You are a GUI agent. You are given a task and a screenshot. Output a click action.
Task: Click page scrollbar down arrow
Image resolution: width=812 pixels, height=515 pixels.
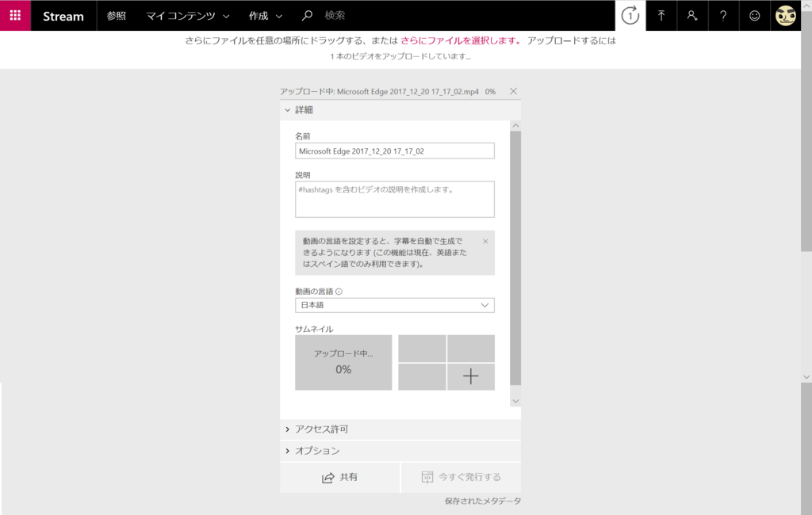point(806,377)
